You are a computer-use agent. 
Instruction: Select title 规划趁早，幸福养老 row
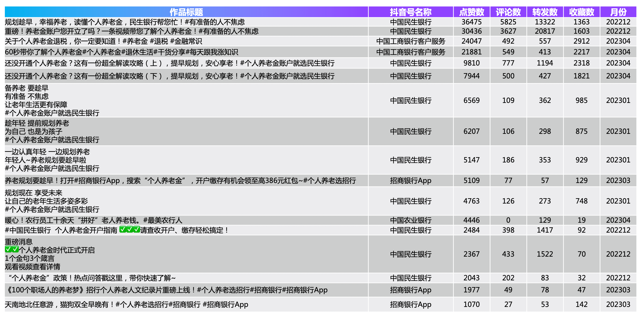125,22
